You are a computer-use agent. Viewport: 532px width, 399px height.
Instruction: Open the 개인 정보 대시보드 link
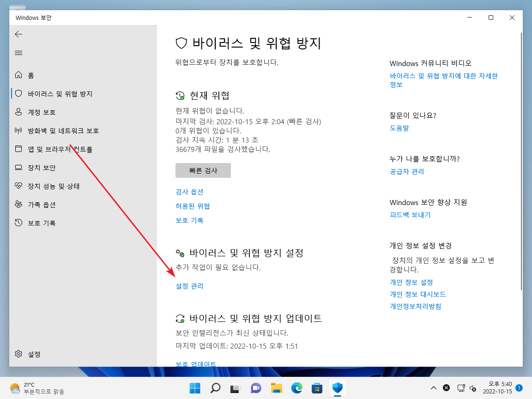pyautogui.click(x=417, y=294)
